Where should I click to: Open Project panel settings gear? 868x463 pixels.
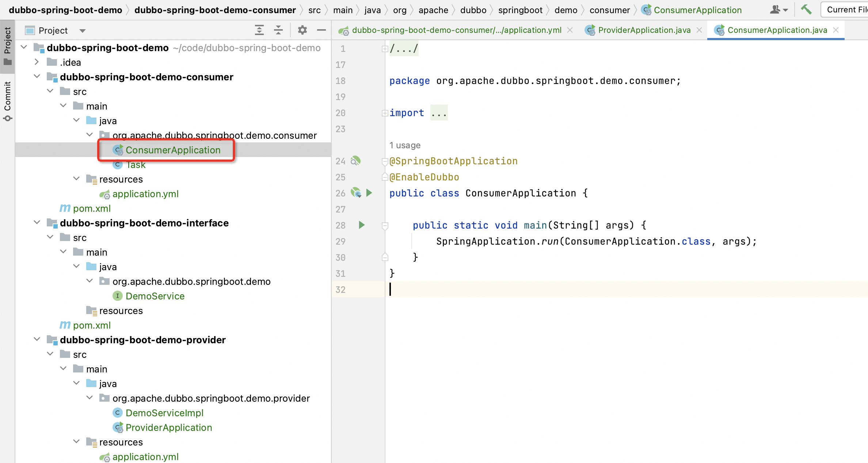(x=302, y=30)
